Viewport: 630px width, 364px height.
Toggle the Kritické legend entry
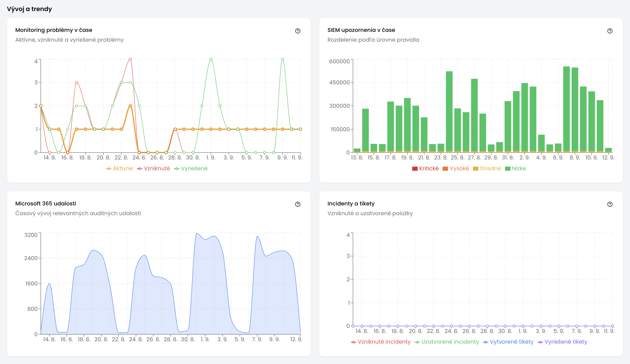(425, 169)
